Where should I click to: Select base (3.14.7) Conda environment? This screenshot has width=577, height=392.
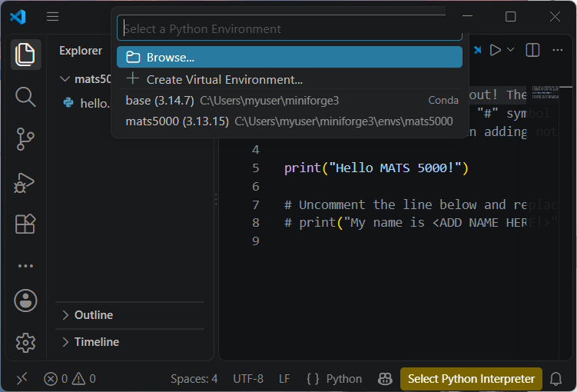290,101
